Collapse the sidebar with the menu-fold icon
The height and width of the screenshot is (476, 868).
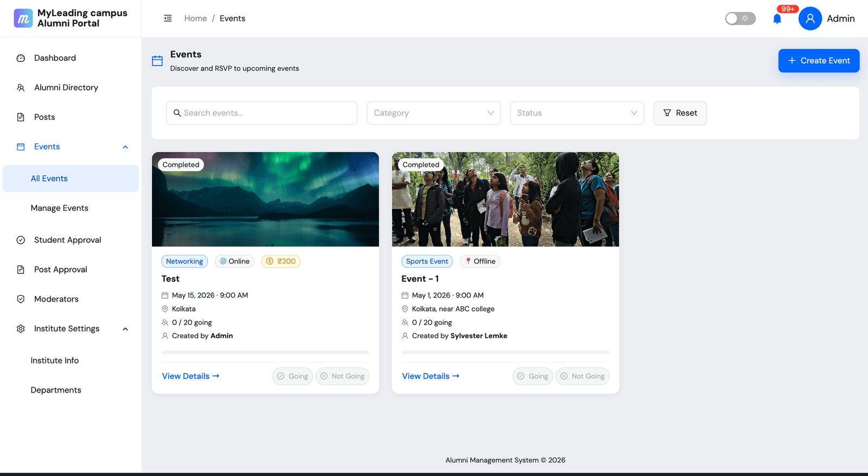click(x=168, y=18)
